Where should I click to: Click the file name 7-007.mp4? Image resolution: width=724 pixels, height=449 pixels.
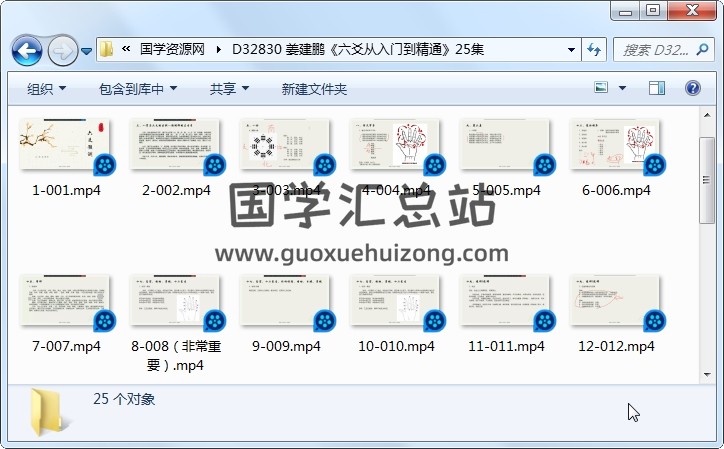(66, 346)
